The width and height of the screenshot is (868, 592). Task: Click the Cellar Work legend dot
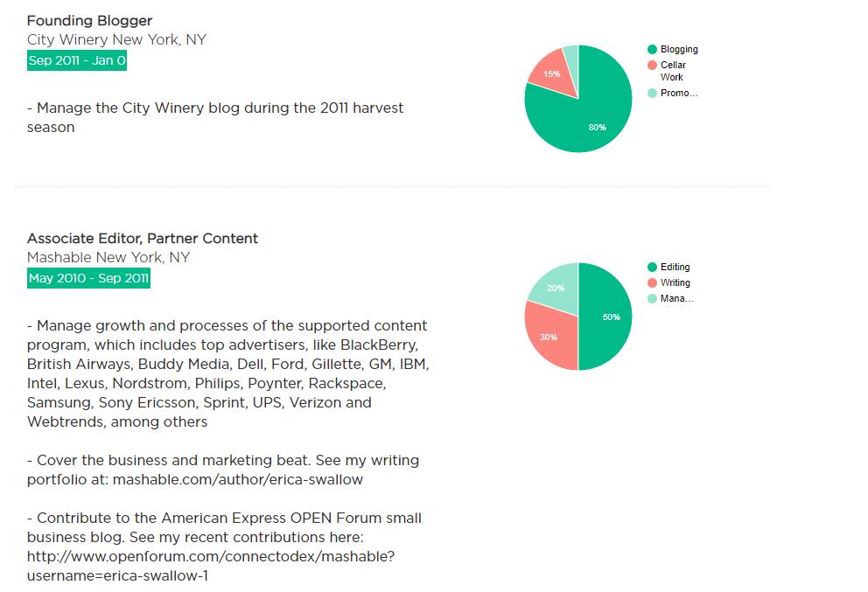[652, 66]
